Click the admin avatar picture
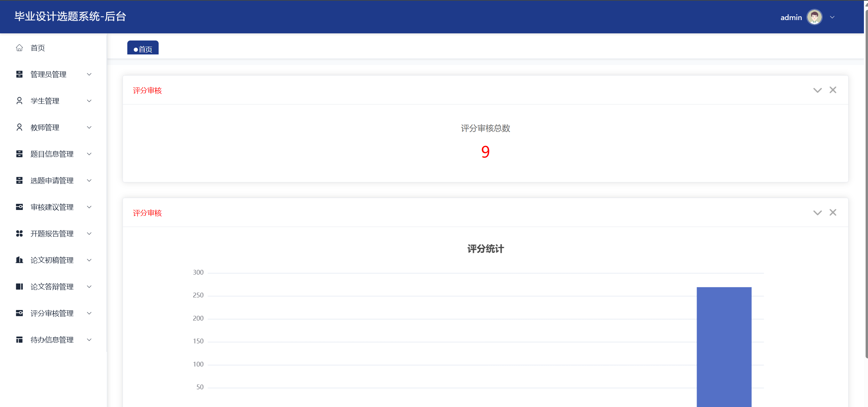Viewport: 868px width, 407px height. click(x=814, y=17)
